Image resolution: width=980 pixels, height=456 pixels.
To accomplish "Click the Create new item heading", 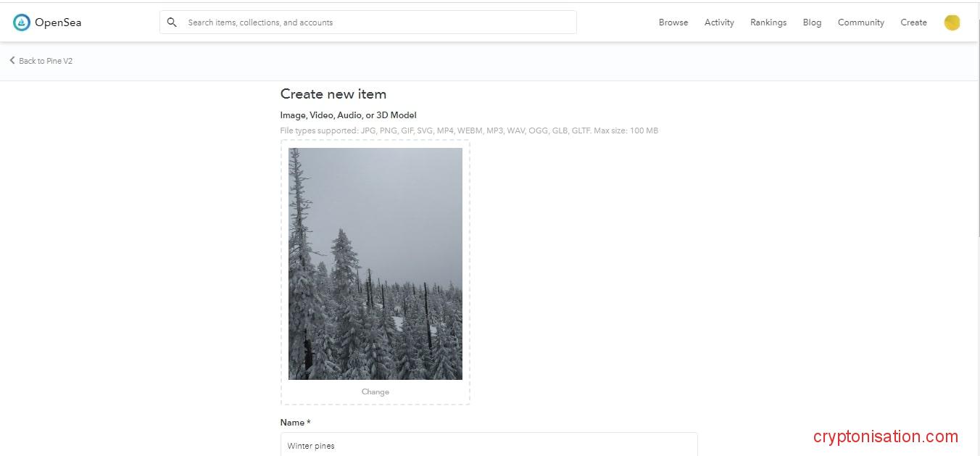I will point(333,94).
